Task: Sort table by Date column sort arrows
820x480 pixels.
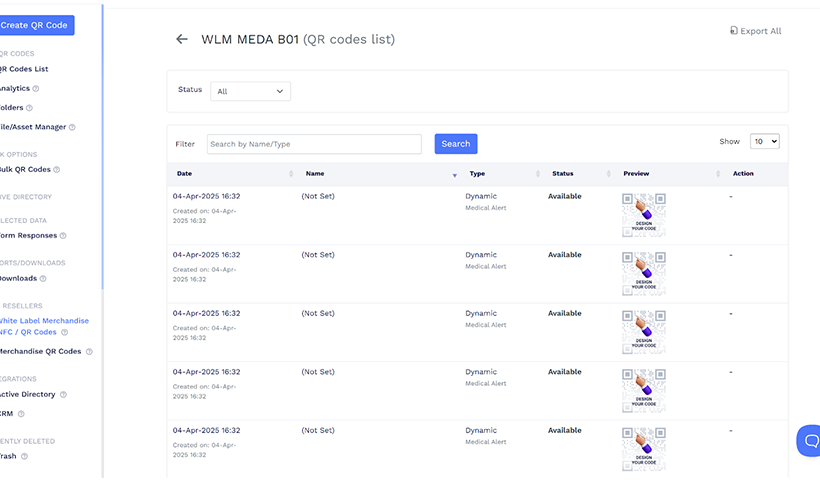Action: [291, 174]
